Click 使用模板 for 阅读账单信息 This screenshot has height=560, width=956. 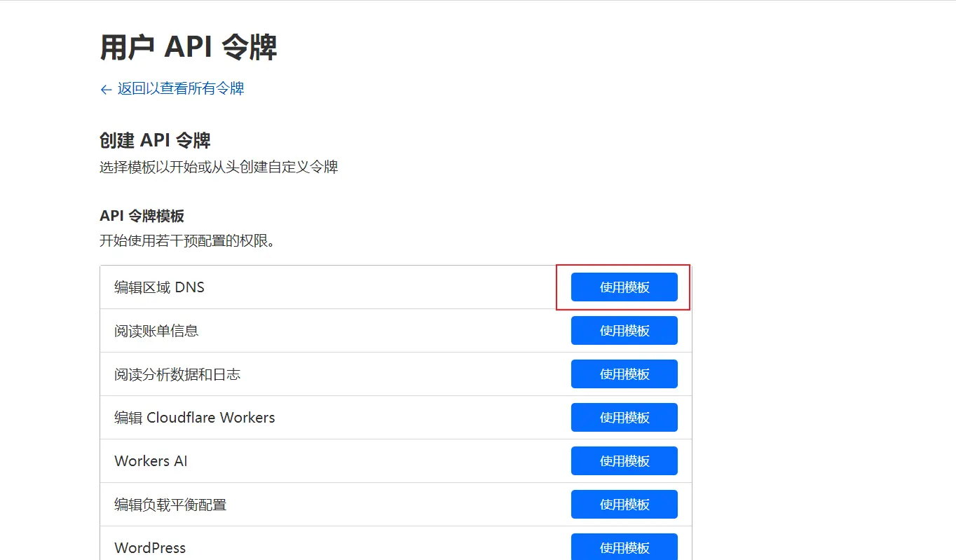pyautogui.click(x=624, y=331)
